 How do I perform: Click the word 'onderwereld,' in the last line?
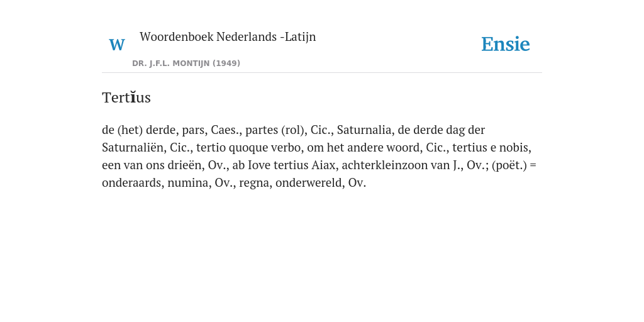310,183
